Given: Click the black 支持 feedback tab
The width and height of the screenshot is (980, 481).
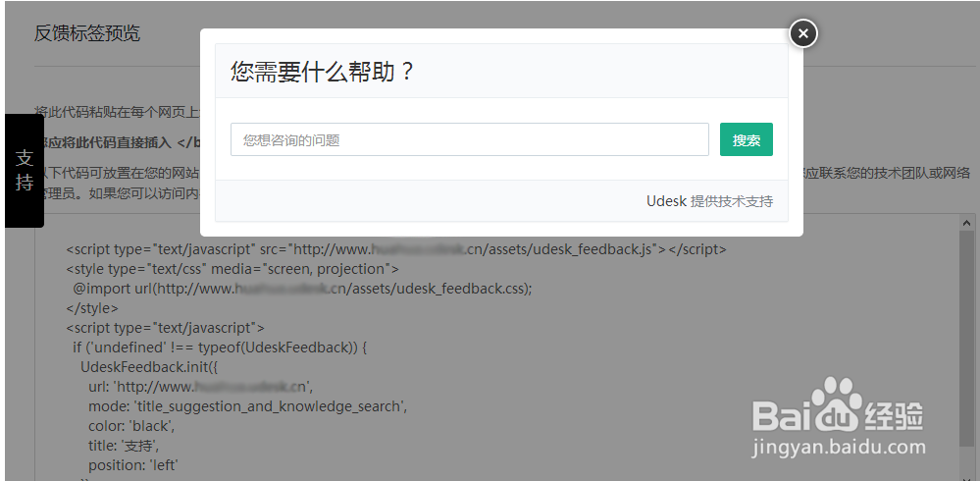Looking at the screenshot, I should coord(25,171).
